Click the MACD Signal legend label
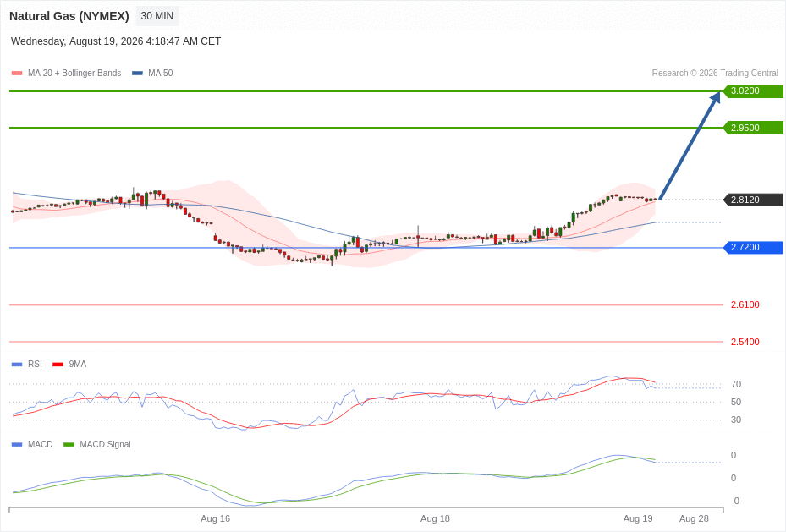 105,444
